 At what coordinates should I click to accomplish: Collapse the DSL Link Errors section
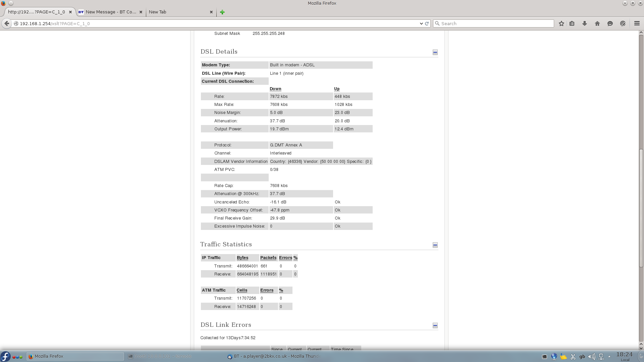pyautogui.click(x=435, y=325)
